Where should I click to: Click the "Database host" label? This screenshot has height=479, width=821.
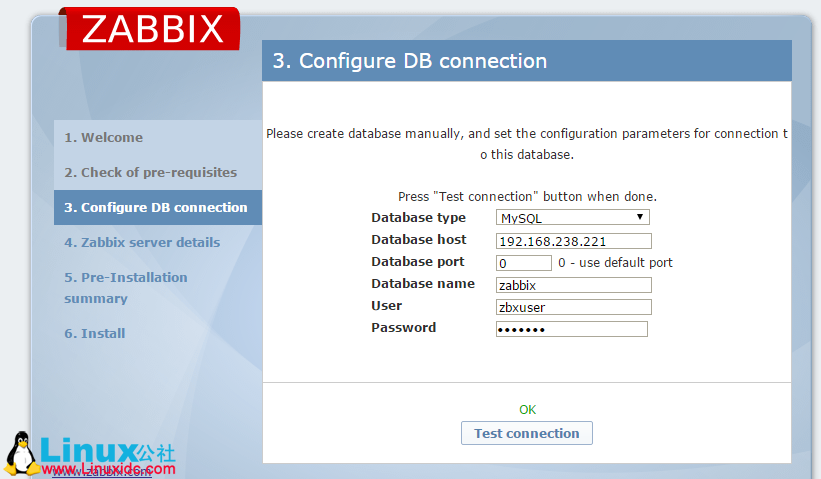click(x=418, y=239)
